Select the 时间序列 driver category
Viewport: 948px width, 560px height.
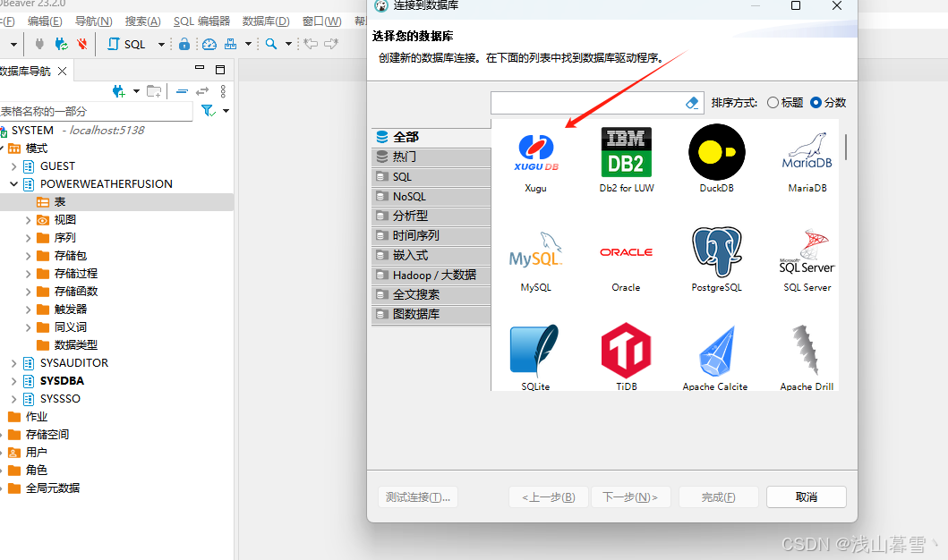point(431,235)
